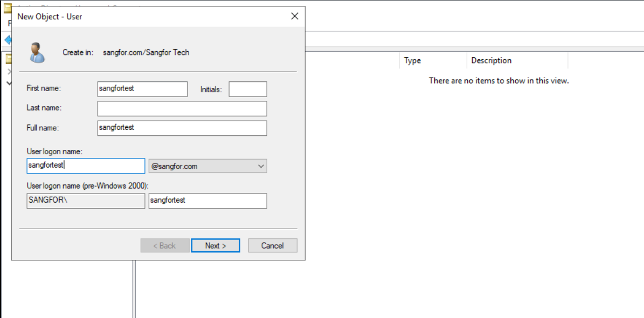Screen dimensions: 644x318
Task: Expand the collapsed tree node arrow
Action: tap(8, 72)
